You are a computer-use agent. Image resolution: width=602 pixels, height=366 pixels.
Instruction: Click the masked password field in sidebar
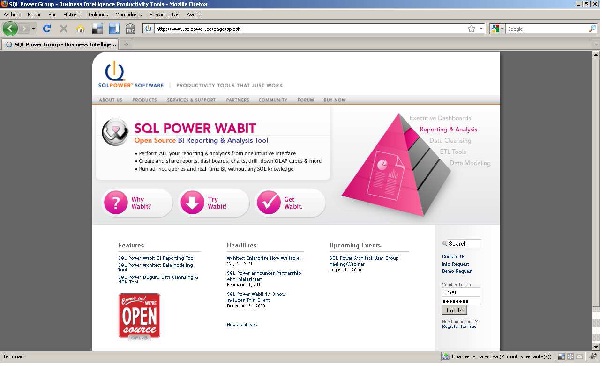click(461, 301)
